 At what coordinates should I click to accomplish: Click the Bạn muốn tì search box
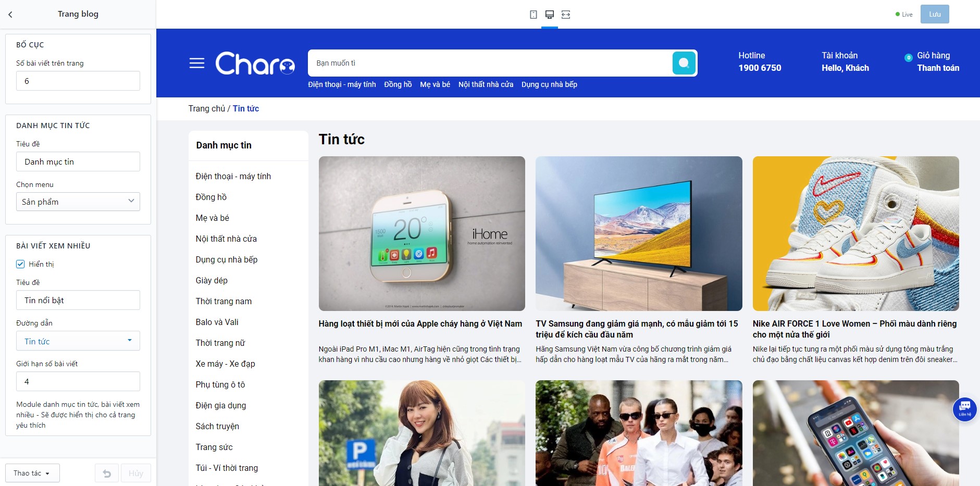pos(490,63)
